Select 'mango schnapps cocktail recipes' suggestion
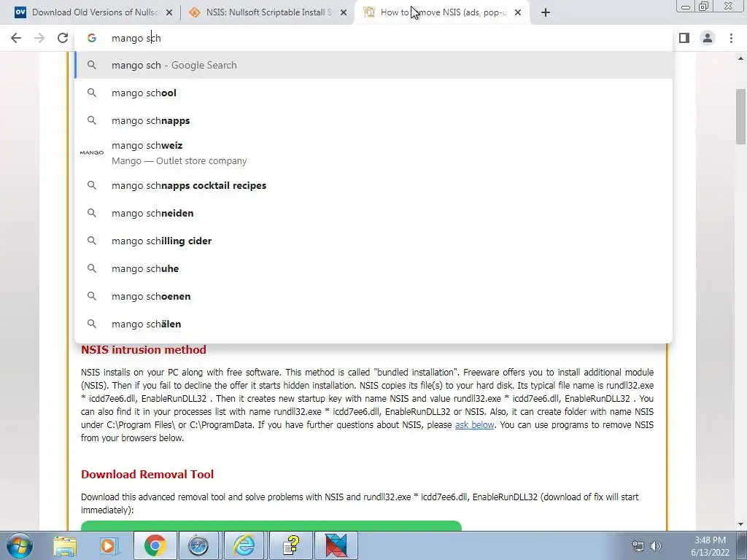 (373, 186)
